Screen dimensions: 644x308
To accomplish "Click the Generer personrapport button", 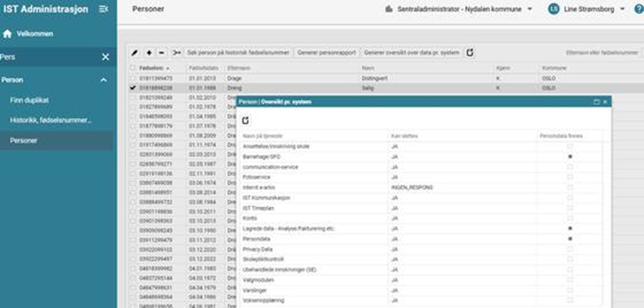I will [x=326, y=53].
